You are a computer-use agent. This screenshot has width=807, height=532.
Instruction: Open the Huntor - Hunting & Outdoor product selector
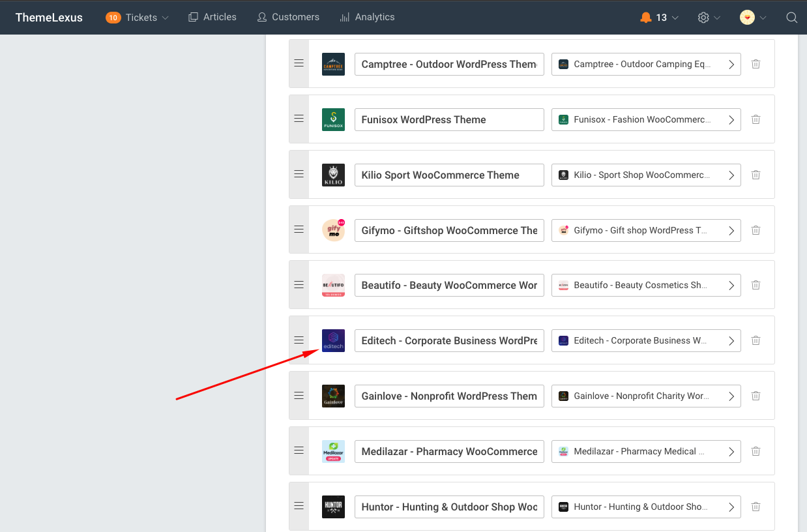click(646, 507)
